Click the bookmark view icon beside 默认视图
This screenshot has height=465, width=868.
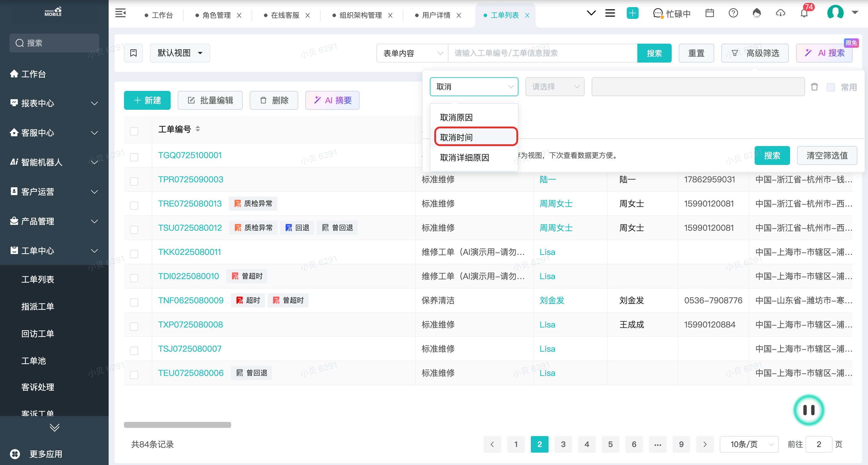[x=133, y=53]
